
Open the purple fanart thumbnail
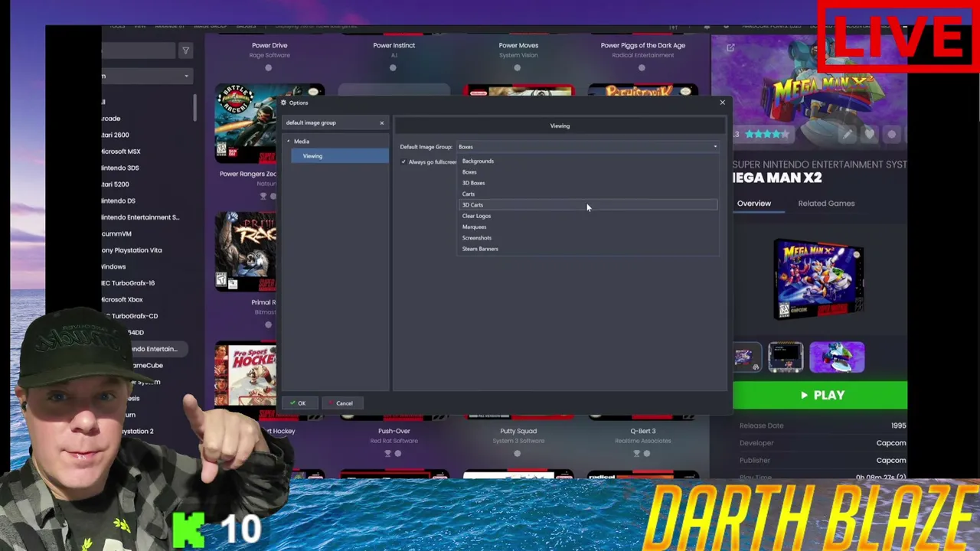[x=837, y=357]
